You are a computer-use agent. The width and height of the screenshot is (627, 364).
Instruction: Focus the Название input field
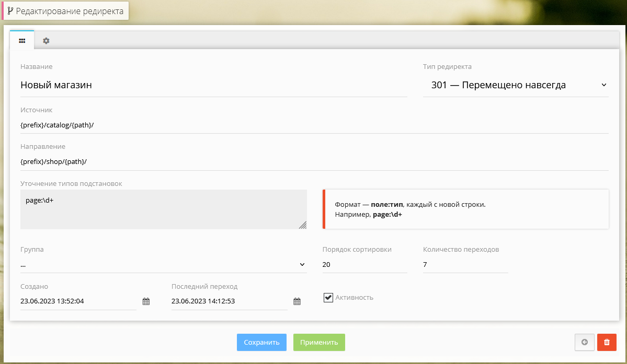pyautogui.click(x=213, y=85)
